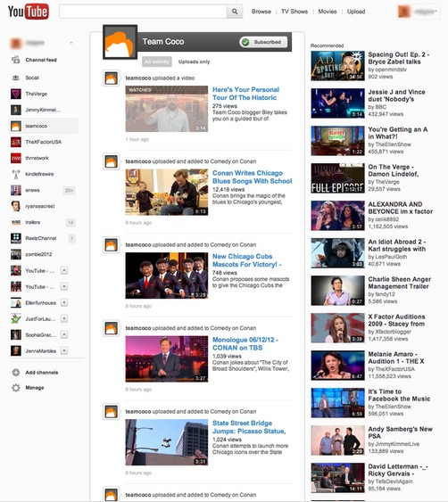Open 'On The Verge - Damon Lindelof' title
448x502 pixels.
(394, 170)
